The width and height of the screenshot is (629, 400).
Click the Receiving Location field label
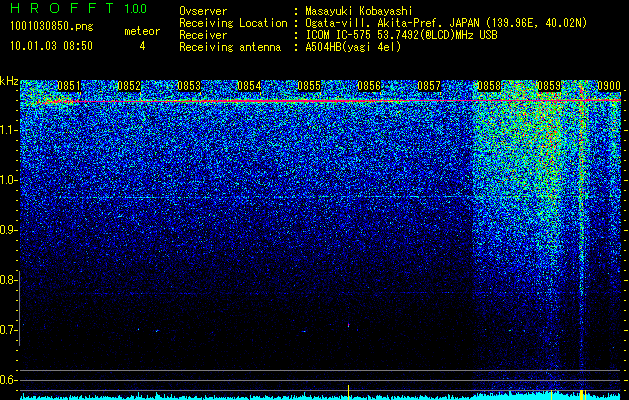coord(233,23)
